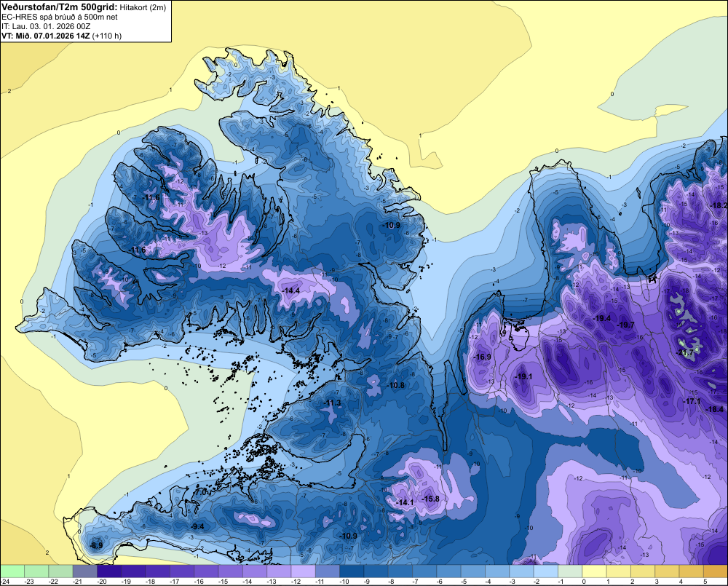Click the Veðurstofan/T2m 500grid title text
Screen dimensions: 728x586
(59, 7)
